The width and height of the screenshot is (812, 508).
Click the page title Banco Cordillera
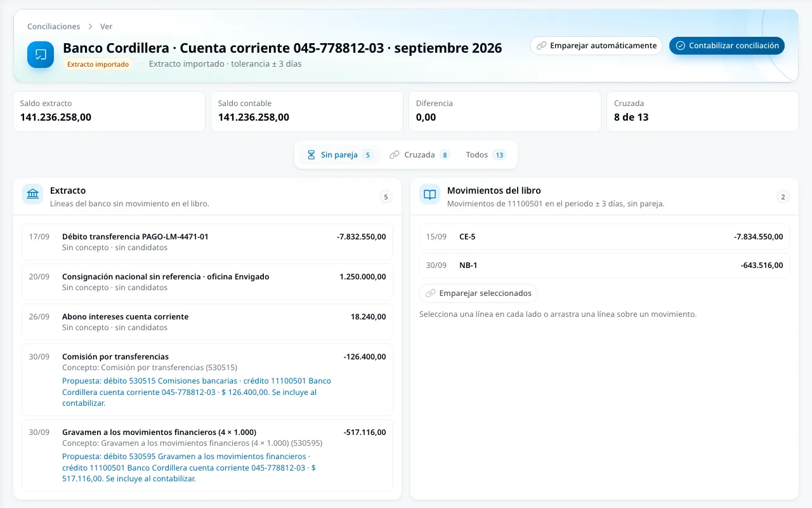click(282, 48)
